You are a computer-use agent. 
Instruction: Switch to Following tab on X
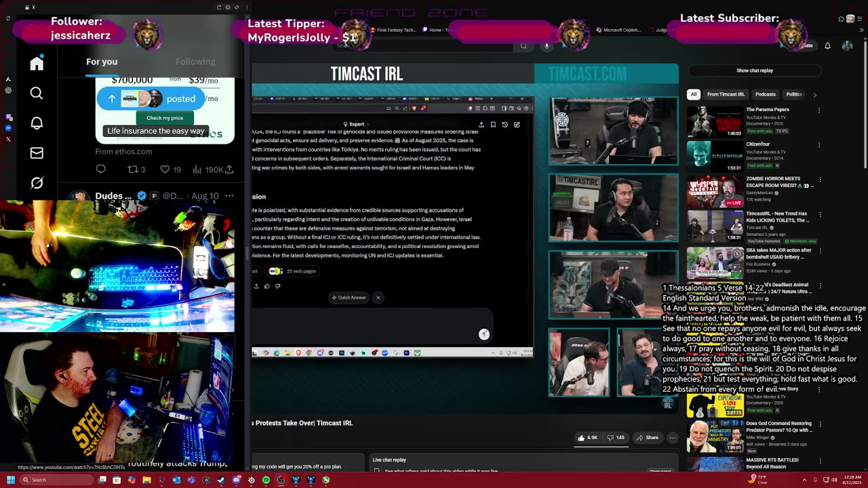pyautogui.click(x=195, y=62)
